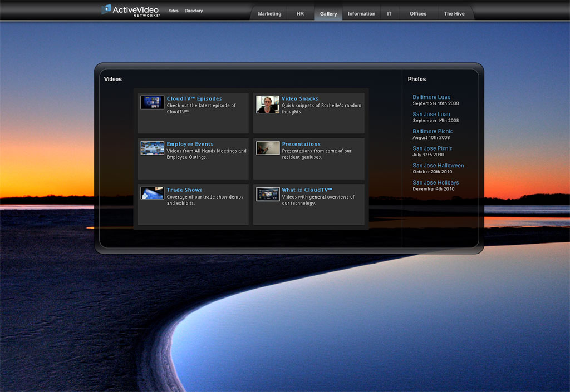Select the Gallery tab

(x=328, y=14)
